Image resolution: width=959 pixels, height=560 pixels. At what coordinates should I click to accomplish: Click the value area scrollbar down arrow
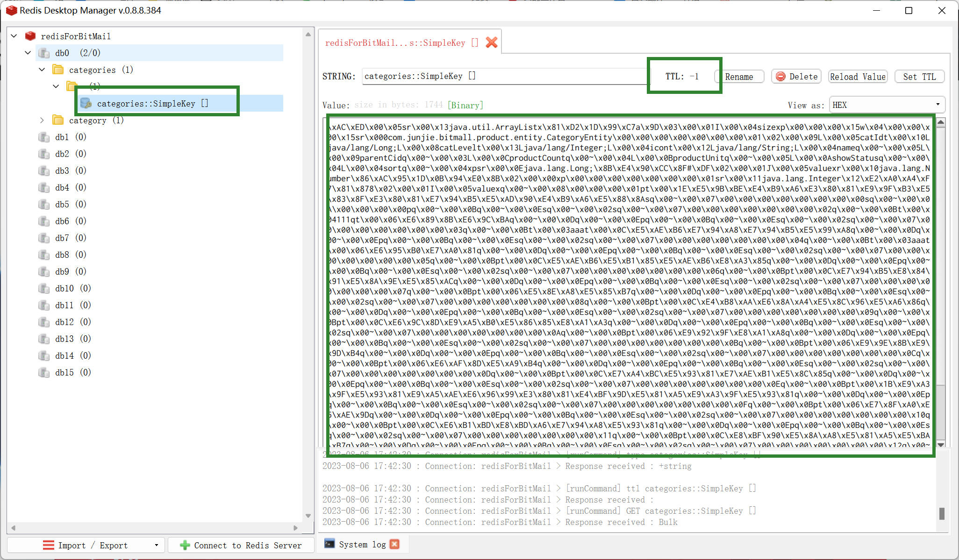941,444
